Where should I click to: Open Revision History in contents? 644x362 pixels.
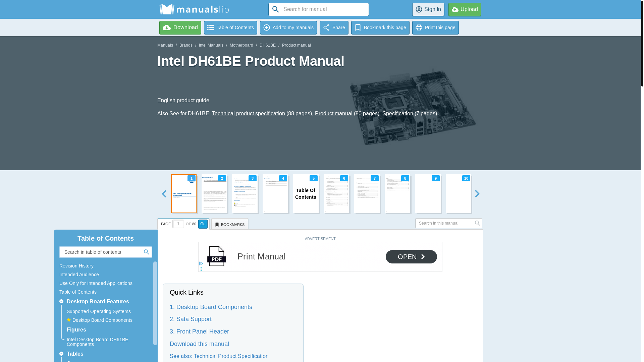(x=76, y=266)
